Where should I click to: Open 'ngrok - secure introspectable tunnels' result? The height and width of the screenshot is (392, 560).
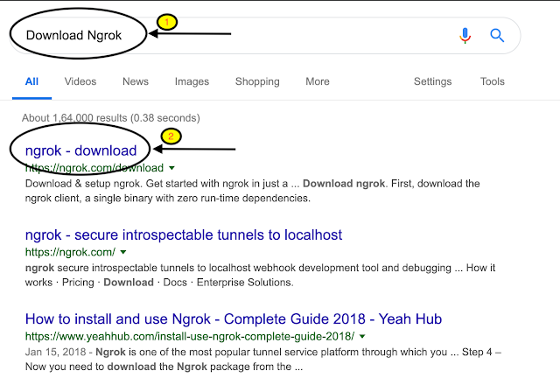click(x=184, y=235)
